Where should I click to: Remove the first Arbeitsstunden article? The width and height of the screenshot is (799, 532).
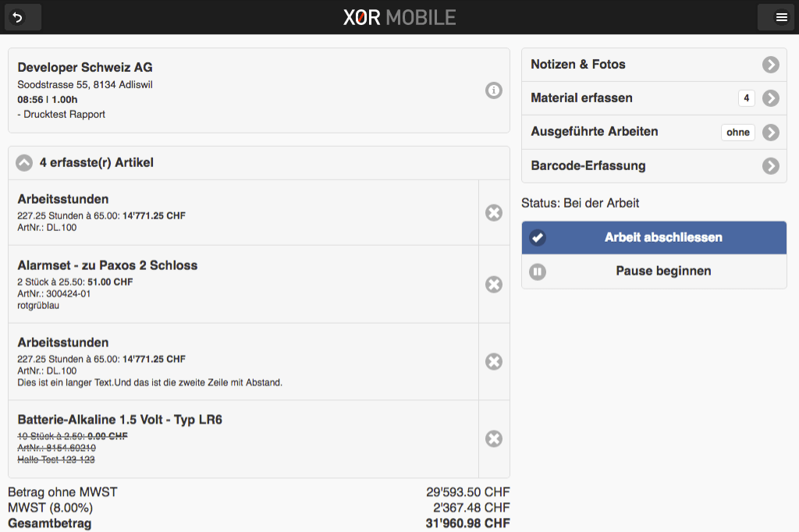click(x=493, y=212)
